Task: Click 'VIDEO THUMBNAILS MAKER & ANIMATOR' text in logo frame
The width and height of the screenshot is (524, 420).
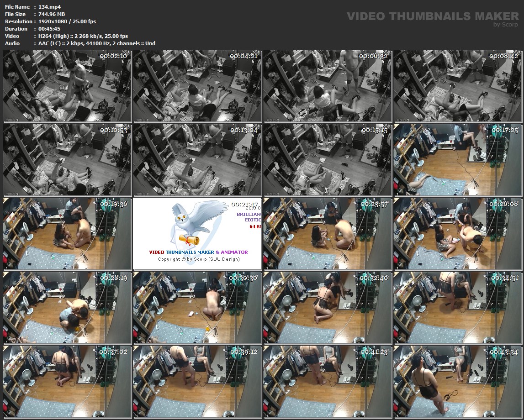Action: coord(199,252)
